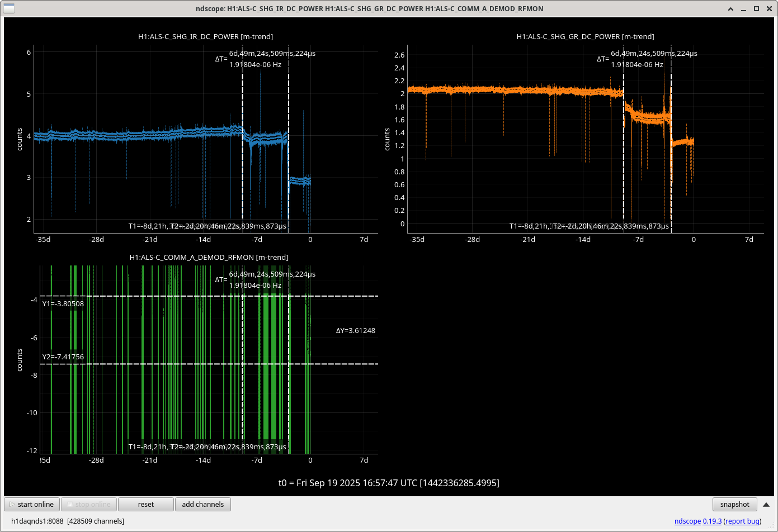778x532 pixels.
Task: Minimize the ndscope window
Action: pyautogui.click(x=744, y=8)
